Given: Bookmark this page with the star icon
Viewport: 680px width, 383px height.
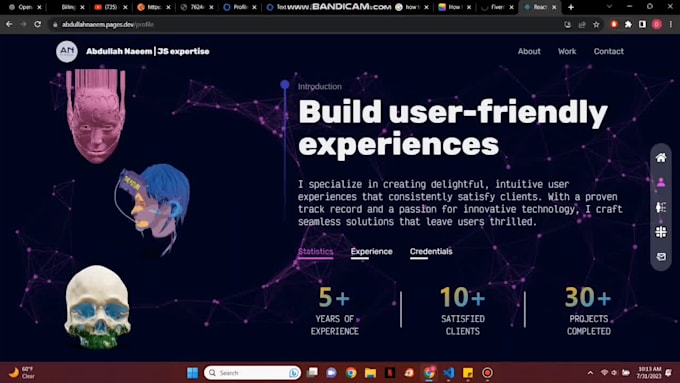Looking at the screenshot, I should click(596, 25).
